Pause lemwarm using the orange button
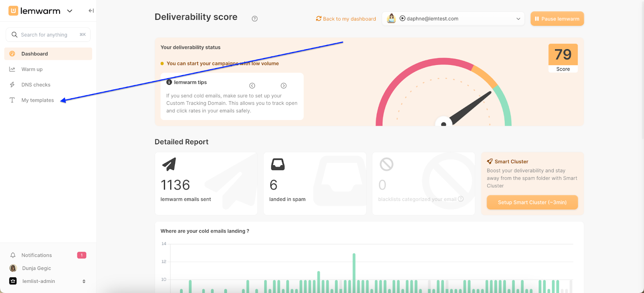 (x=557, y=19)
